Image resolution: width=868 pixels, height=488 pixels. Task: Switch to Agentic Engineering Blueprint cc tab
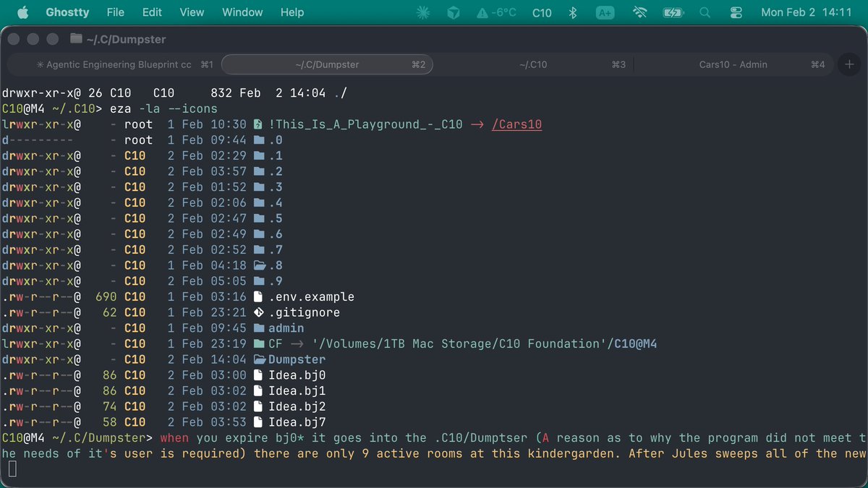point(116,64)
